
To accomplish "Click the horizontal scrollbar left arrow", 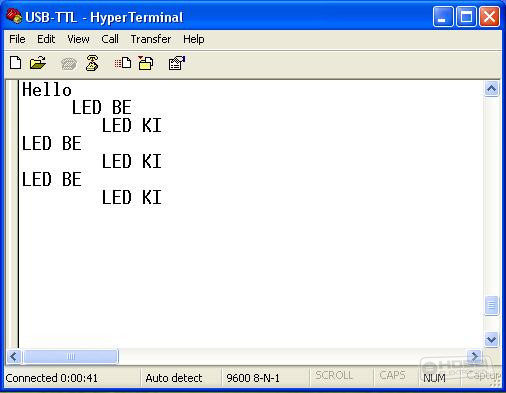I will (14, 357).
